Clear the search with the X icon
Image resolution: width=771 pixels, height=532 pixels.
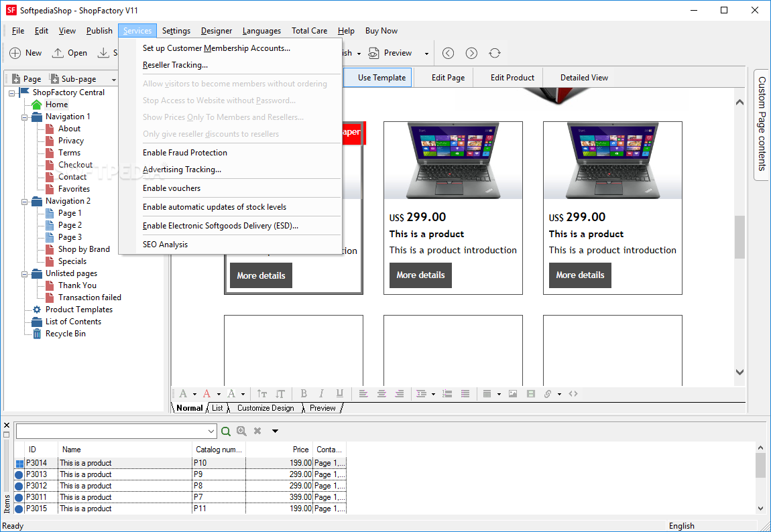point(257,431)
